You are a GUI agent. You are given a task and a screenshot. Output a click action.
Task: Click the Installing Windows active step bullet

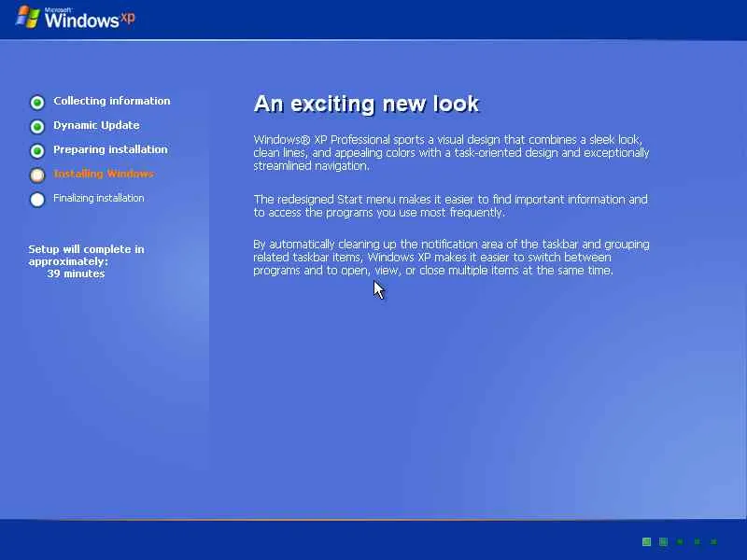click(37, 175)
